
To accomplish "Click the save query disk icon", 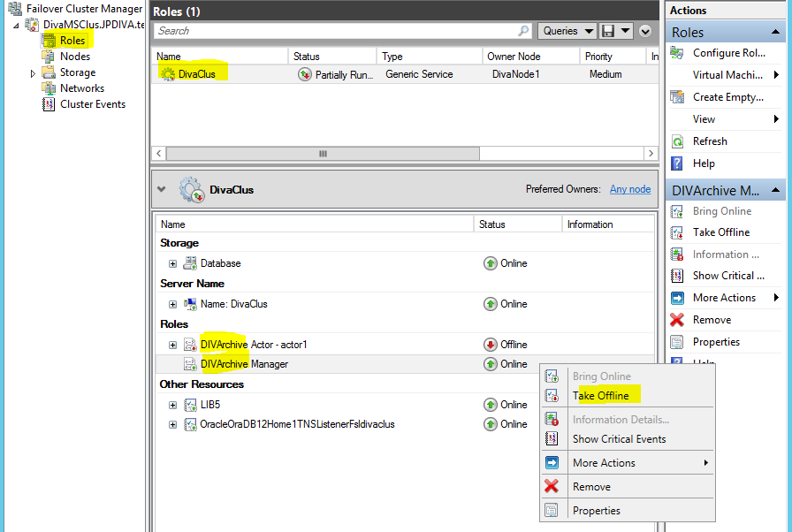I will click(608, 31).
